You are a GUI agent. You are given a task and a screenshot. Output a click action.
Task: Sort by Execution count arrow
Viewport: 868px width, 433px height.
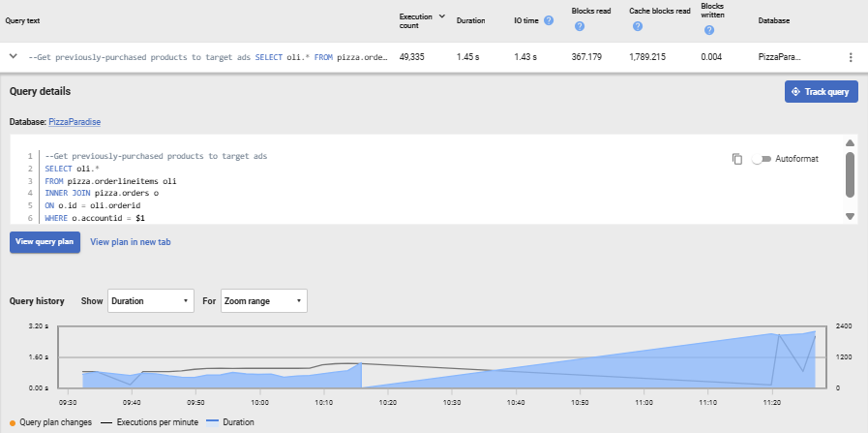click(x=442, y=15)
